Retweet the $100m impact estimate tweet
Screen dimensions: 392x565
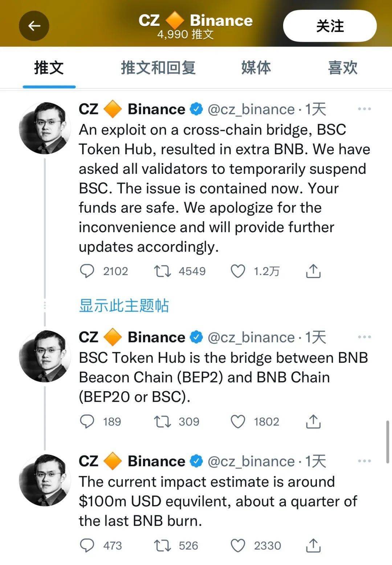tap(162, 545)
